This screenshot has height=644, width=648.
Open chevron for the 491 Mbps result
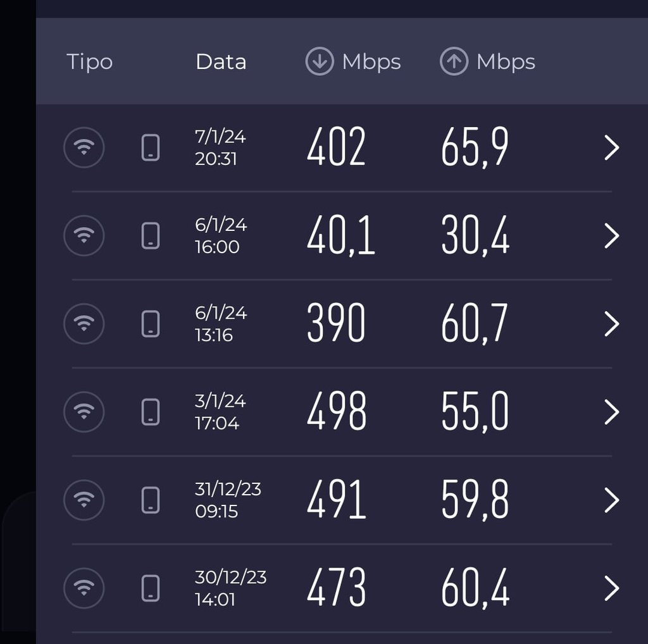(612, 500)
